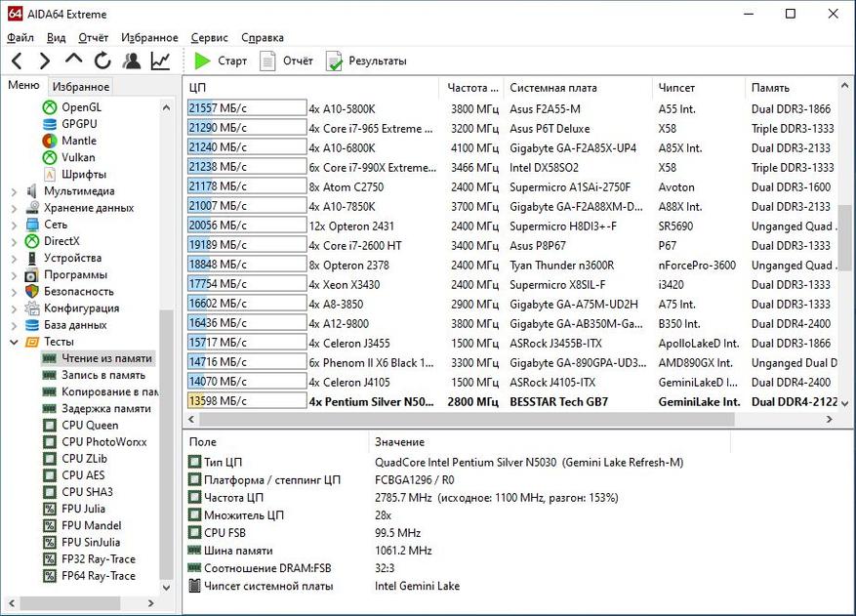Expand the Программы tree node
This screenshot has height=616, width=856.
click(x=15, y=275)
